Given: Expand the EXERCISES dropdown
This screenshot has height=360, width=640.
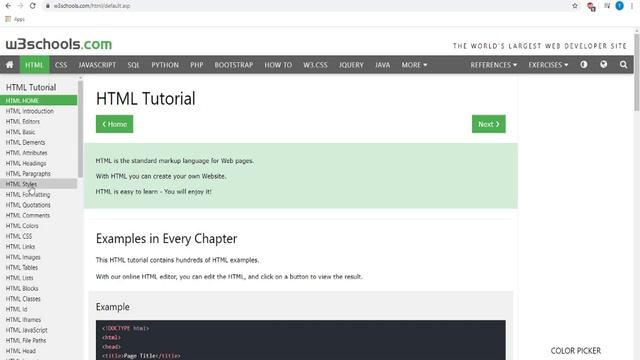Looking at the screenshot, I should (x=548, y=64).
